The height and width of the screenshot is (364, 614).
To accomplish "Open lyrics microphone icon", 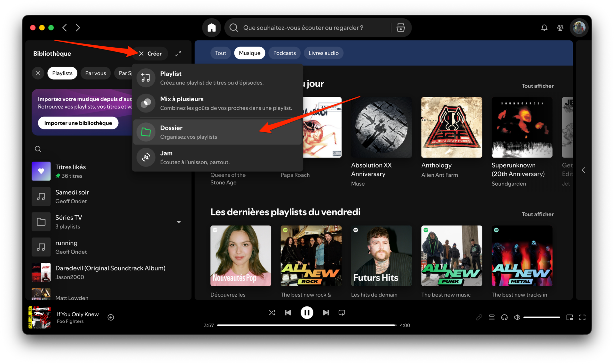I will pos(479,317).
